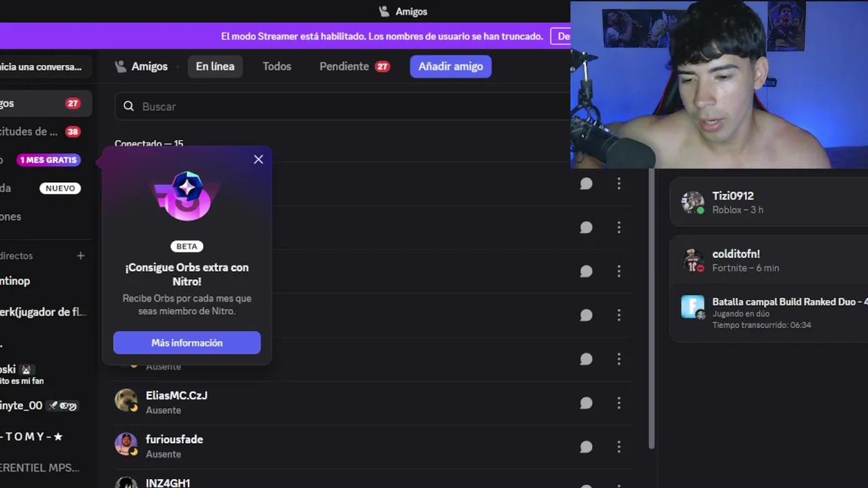The height and width of the screenshot is (488, 868).
Task: Open the Pendiente tab
Action: click(355, 66)
